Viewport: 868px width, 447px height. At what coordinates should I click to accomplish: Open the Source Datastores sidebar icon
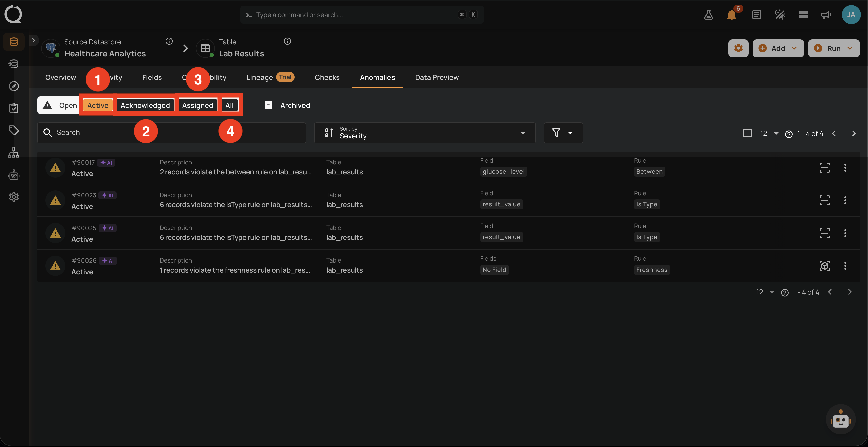click(14, 42)
